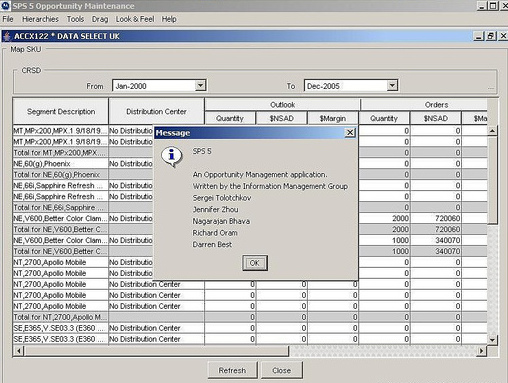Click the Dec-2005 To combo box
This screenshot has height=383, width=508.
pyautogui.click(x=351, y=86)
